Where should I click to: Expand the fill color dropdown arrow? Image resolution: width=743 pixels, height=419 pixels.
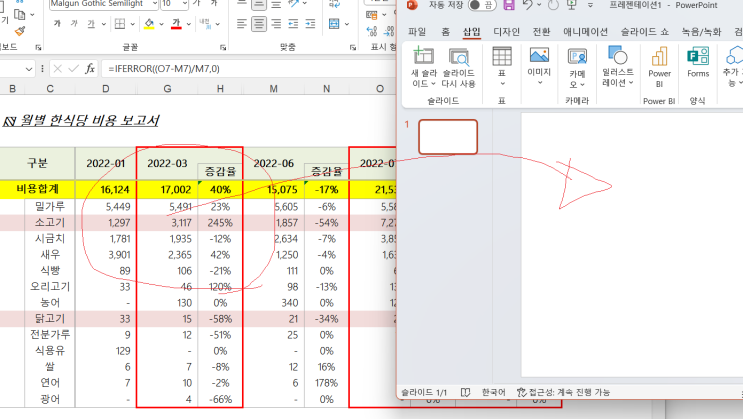point(161,24)
